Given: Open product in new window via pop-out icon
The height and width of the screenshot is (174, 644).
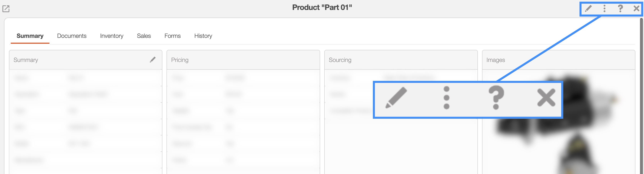Looking at the screenshot, I should [x=6, y=9].
